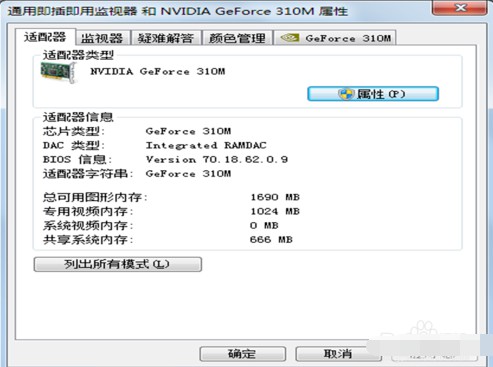Open the 监视器 tab

(x=102, y=38)
